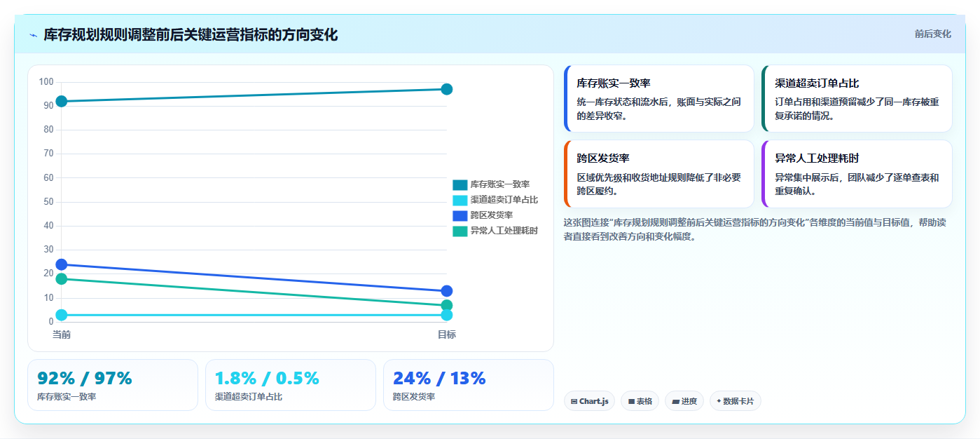Click the square icon in 表格 tag
The width and height of the screenshot is (980, 439).
tap(631, 402)
